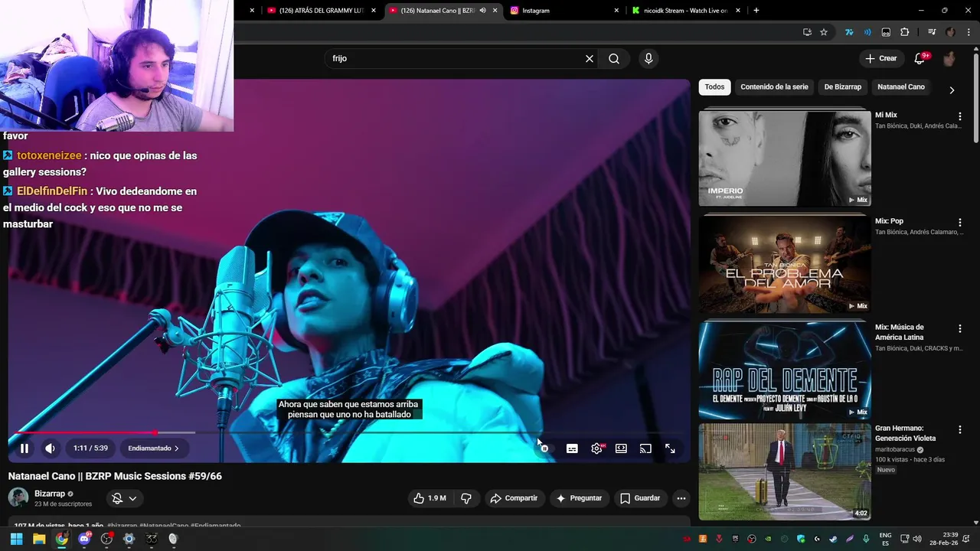Click the #bizarrap hashtag in description
Viewport: 980px width, 551px height.
pyautogui.click(x=122, y=526)
